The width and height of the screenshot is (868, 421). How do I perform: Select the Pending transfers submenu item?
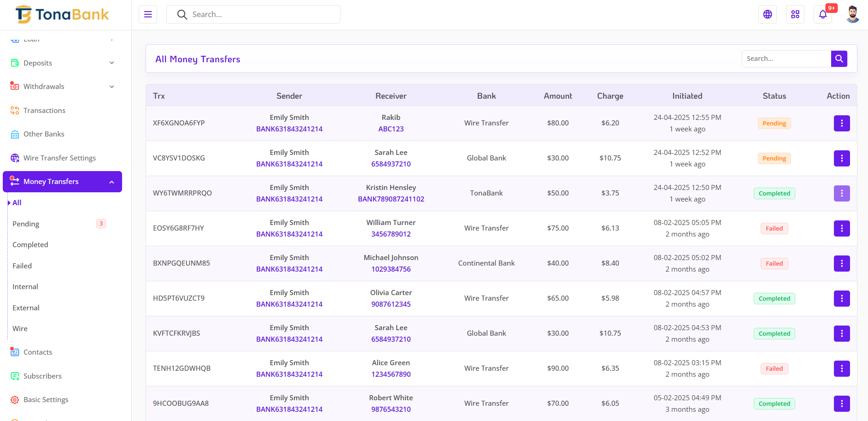point(26,224)
